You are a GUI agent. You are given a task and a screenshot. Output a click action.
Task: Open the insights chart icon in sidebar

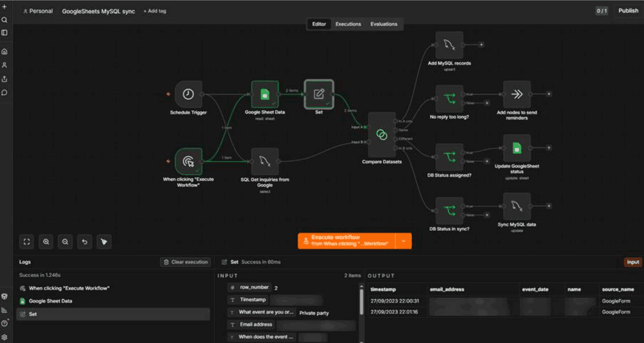pyautogui.click(x=4, y=310)
